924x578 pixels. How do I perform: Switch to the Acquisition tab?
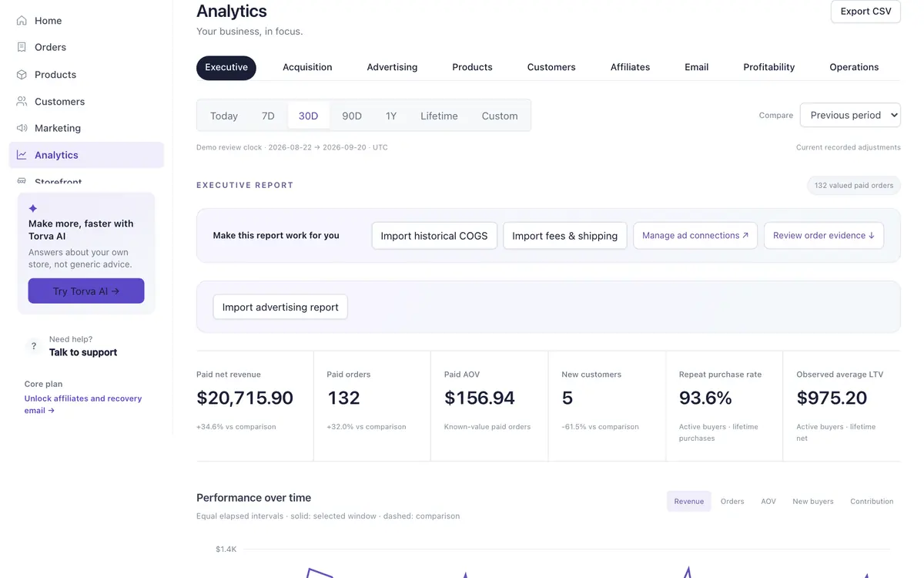click(x=307, y=67)
